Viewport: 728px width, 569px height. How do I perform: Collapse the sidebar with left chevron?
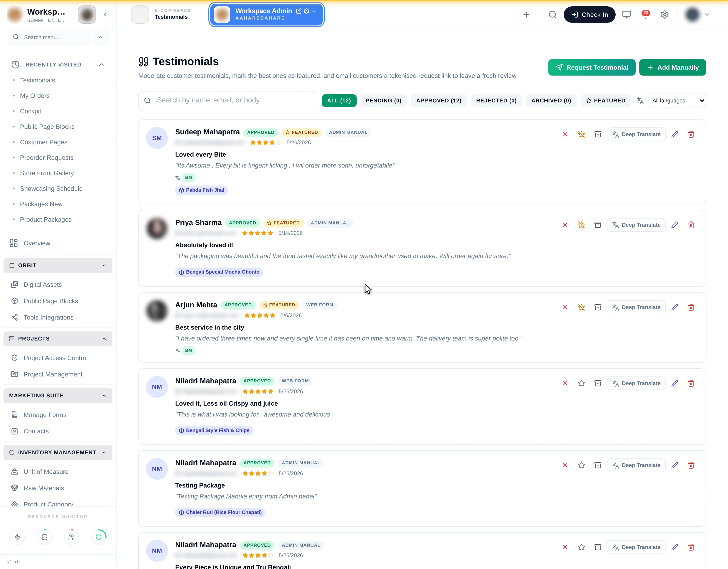click(105, 14)
